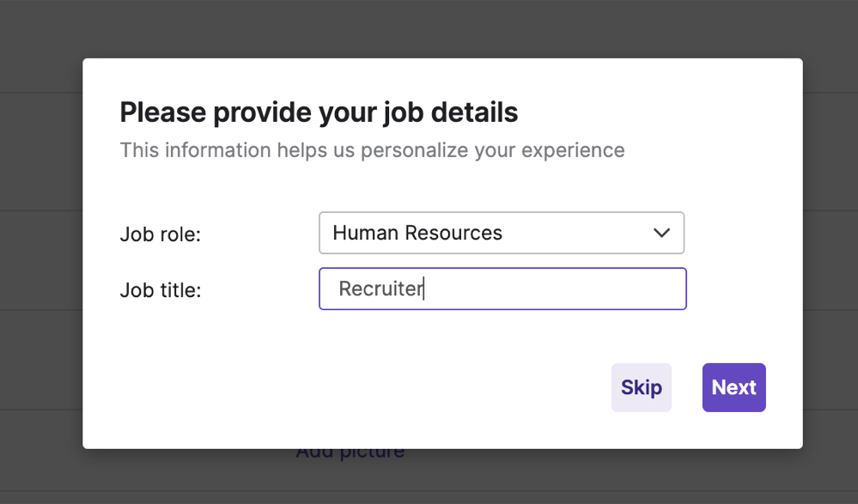This screenshot has height=504, width=858.
Task: Click the dimmed area right of the dialog
Action: click(831, 258)
